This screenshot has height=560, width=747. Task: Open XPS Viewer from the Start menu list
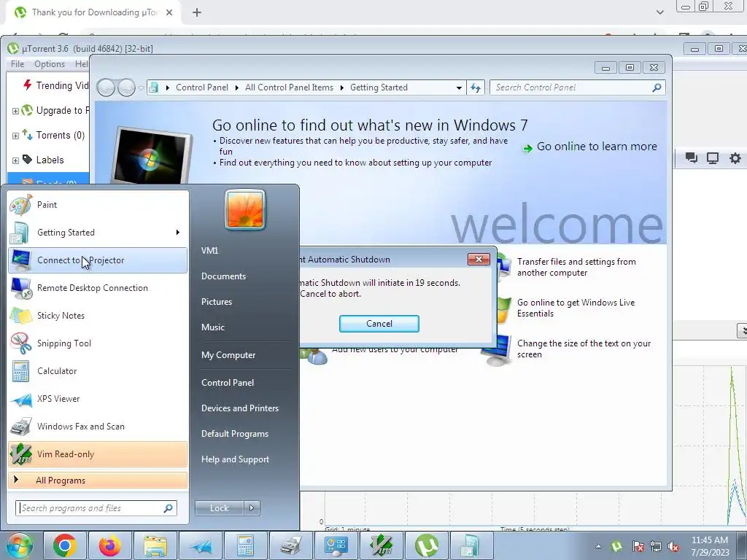tap(98, 399)
